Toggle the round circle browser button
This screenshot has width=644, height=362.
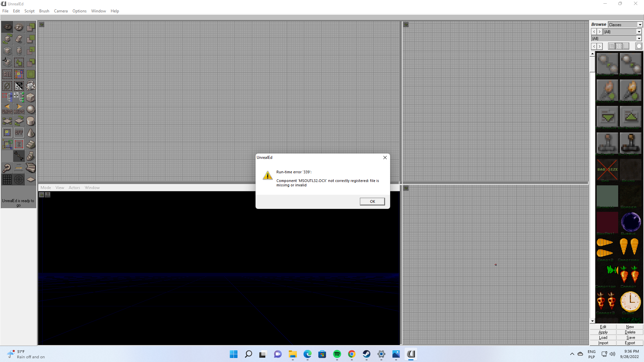click(639, 46)
